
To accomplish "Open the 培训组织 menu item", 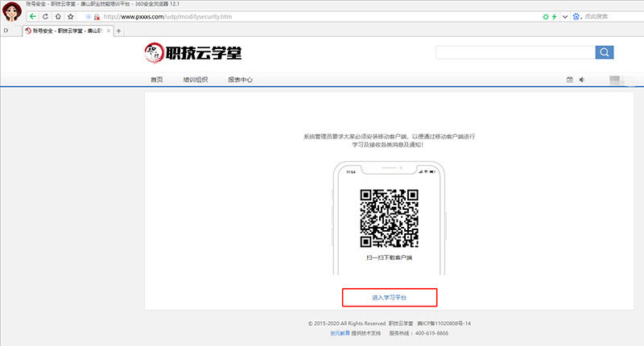I will 195,80.
